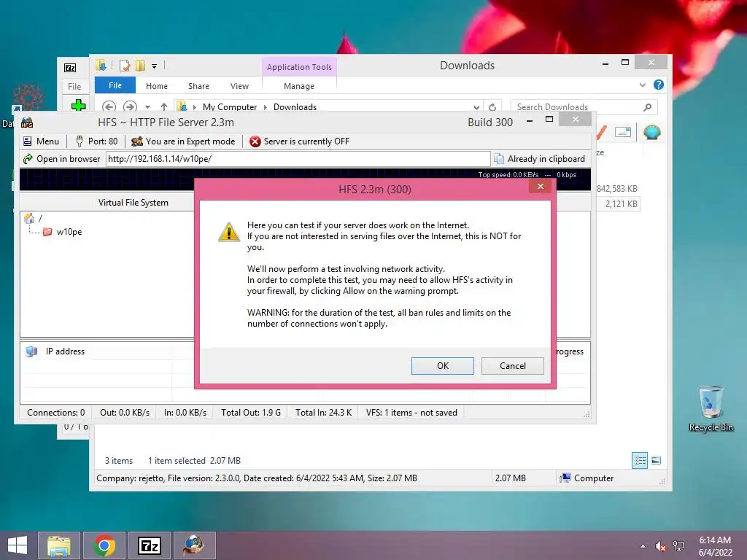This screenshot has width=747, height=560.
Task: Open the Share ribbon tab in Downloads
Action: tap(198, 86)
